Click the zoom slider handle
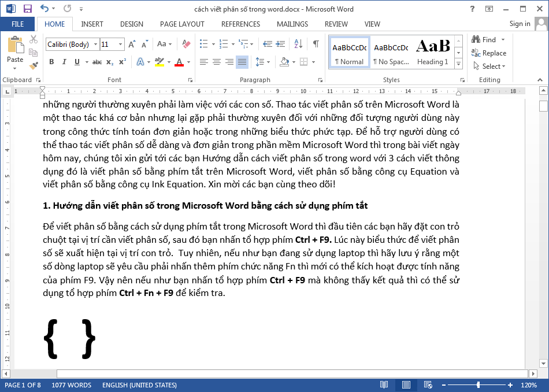549x392 pixels. 478,385
